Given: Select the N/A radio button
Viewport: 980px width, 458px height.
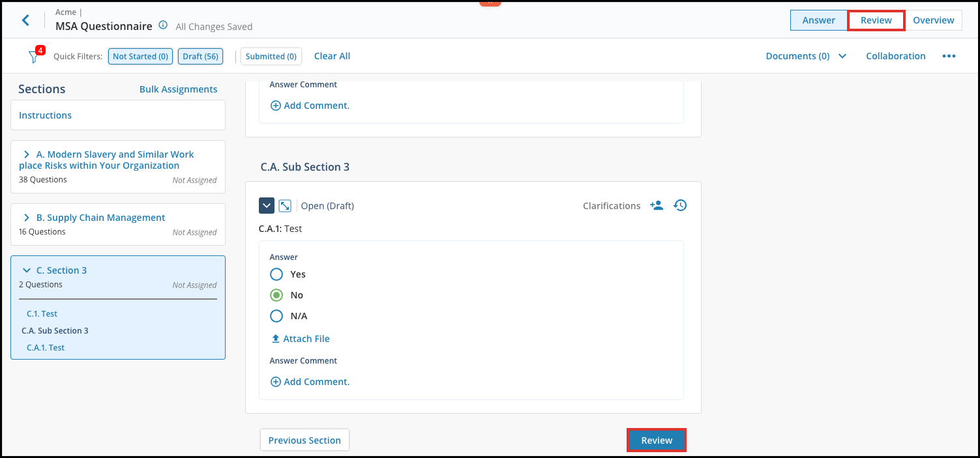Looking at the screenshot, I should click(276, 316).
